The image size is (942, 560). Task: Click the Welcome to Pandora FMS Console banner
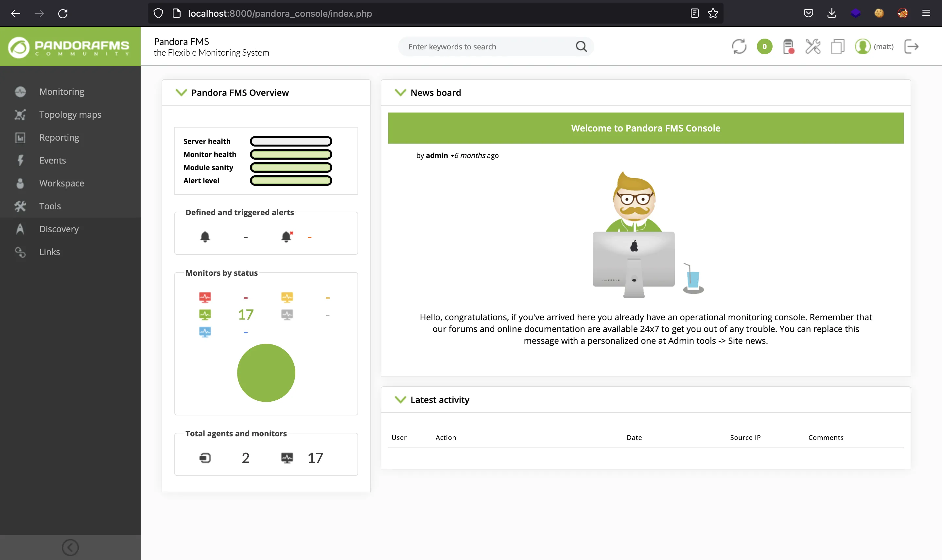tap(645, 128)
